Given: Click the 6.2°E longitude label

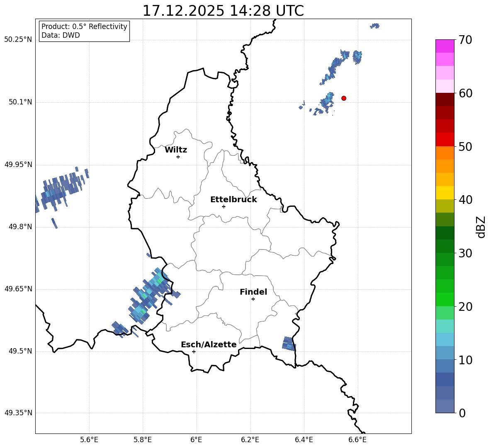Looking at the screenshot, I should (250, 440).
